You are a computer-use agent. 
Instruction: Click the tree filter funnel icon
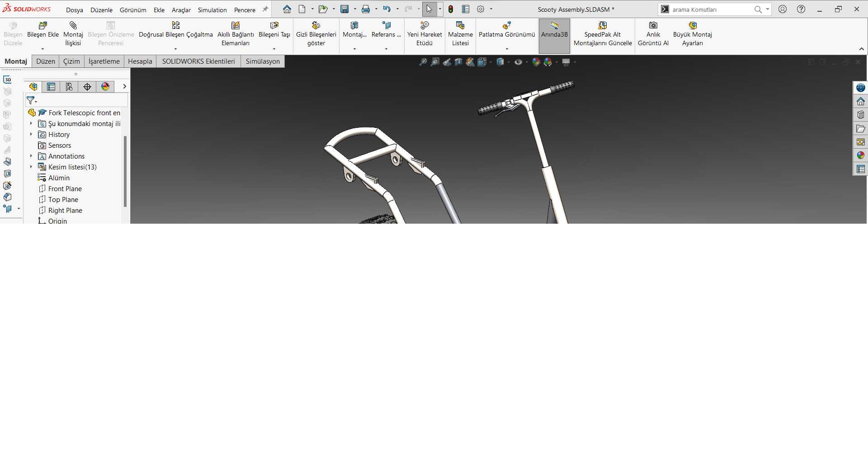31,100
